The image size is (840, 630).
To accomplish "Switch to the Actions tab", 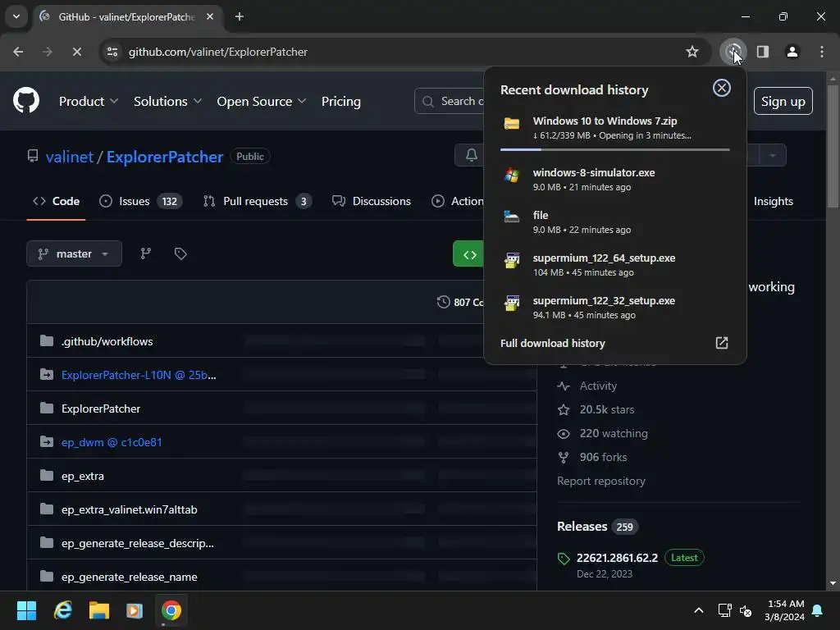I will 458,202.
